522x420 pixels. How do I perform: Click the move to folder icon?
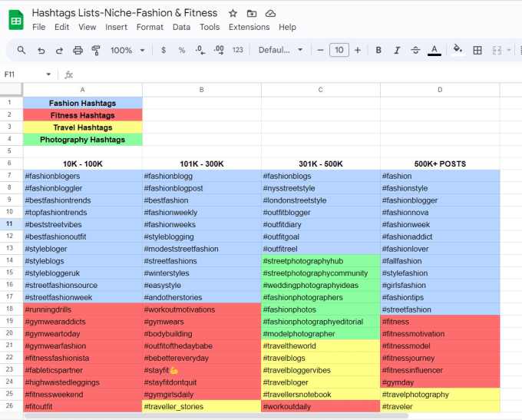252,13
